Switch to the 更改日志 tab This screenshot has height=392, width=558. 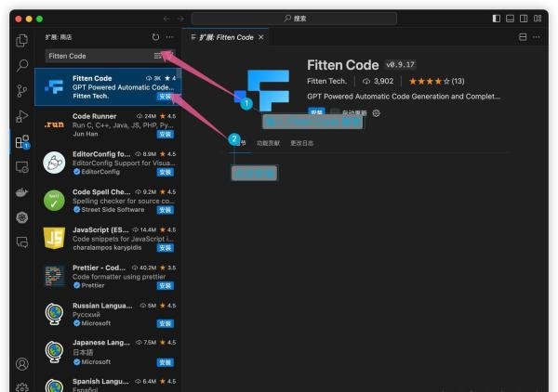coord(301,143)
